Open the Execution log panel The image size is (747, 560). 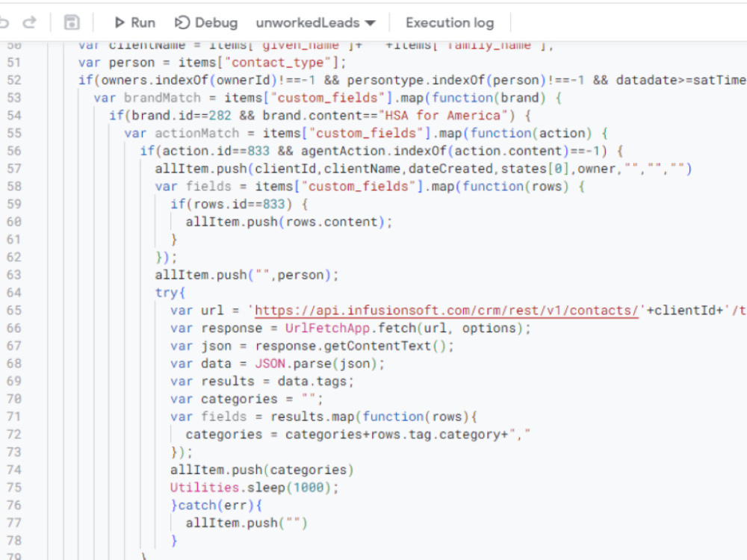coord(449,22)
